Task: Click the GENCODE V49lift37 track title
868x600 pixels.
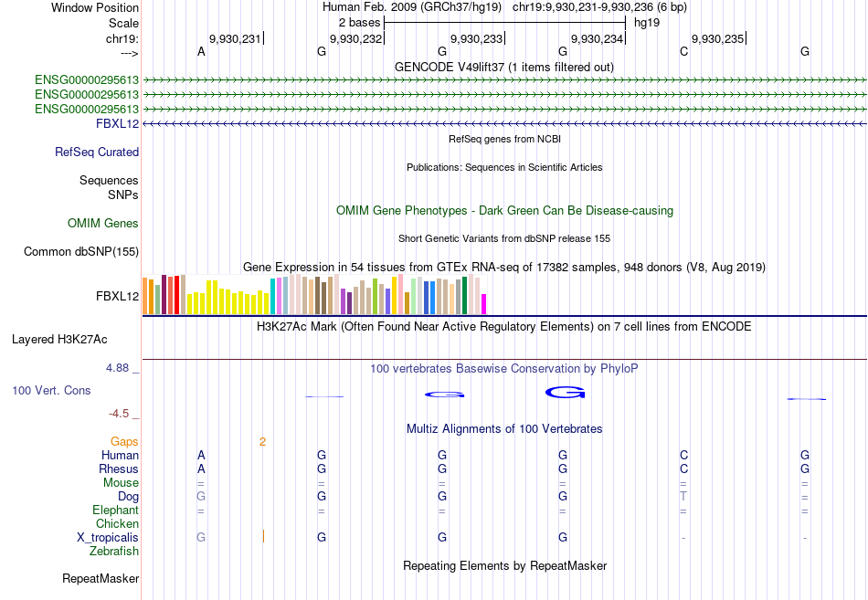Action: 503,67
